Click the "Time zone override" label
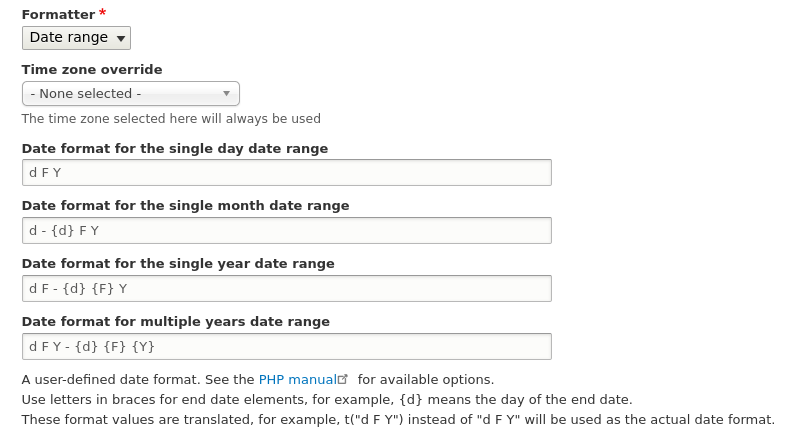 pyautogui.click(x=92, y=70)
